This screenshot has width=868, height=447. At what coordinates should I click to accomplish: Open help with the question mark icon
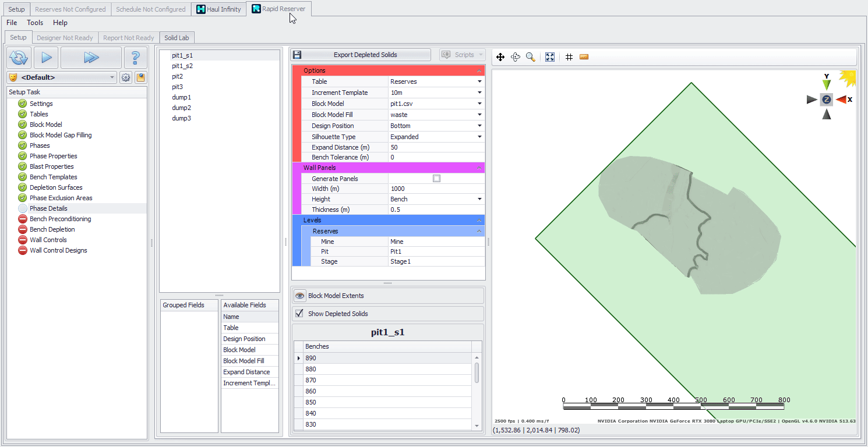point(135,58)
